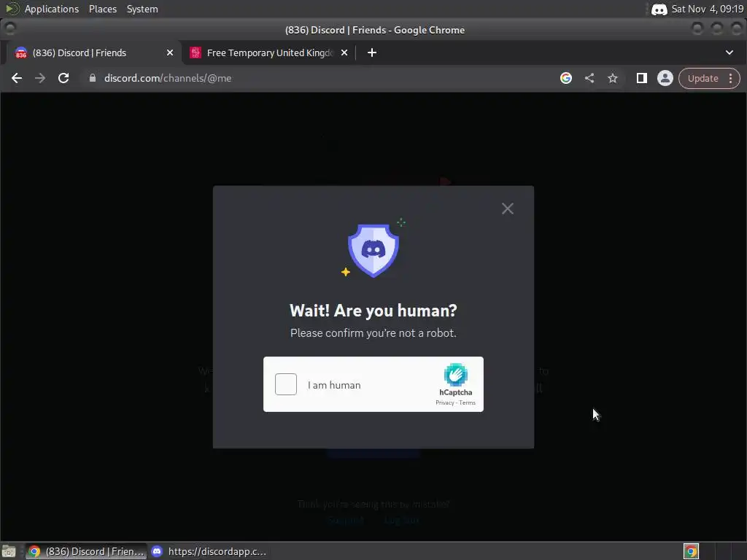Open Chrome profile avatar
This screenshot has width=747, height=560.
point(665,78)
